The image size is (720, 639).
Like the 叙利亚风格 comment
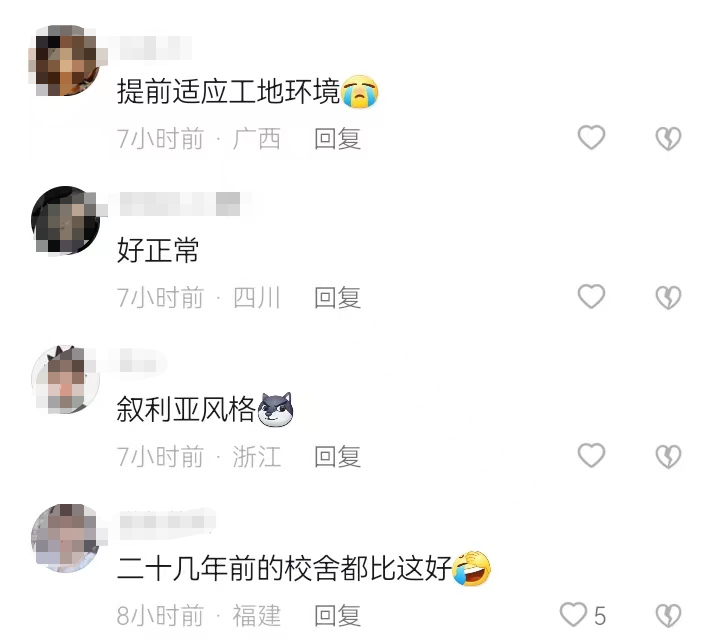[x=591, y=455]
